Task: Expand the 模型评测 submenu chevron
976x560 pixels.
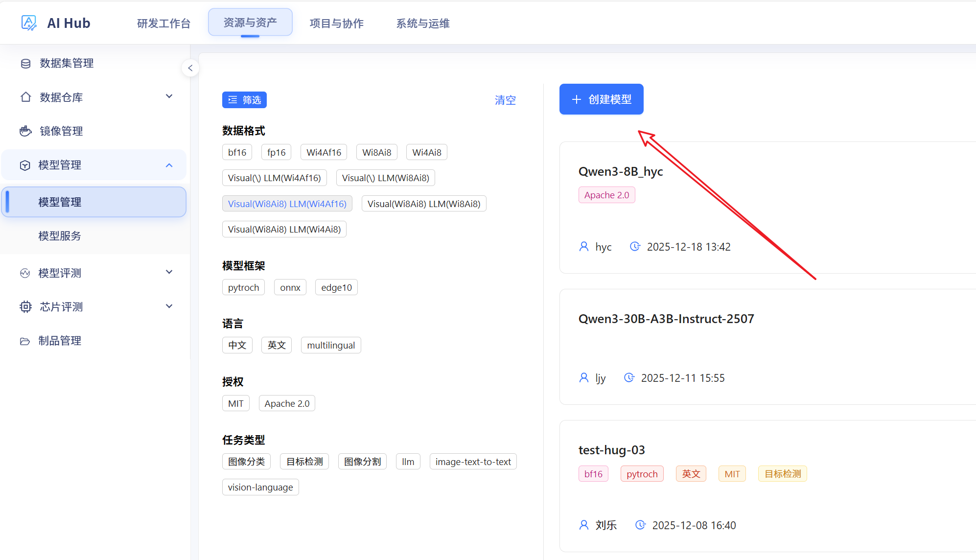Action: [169, 272]
